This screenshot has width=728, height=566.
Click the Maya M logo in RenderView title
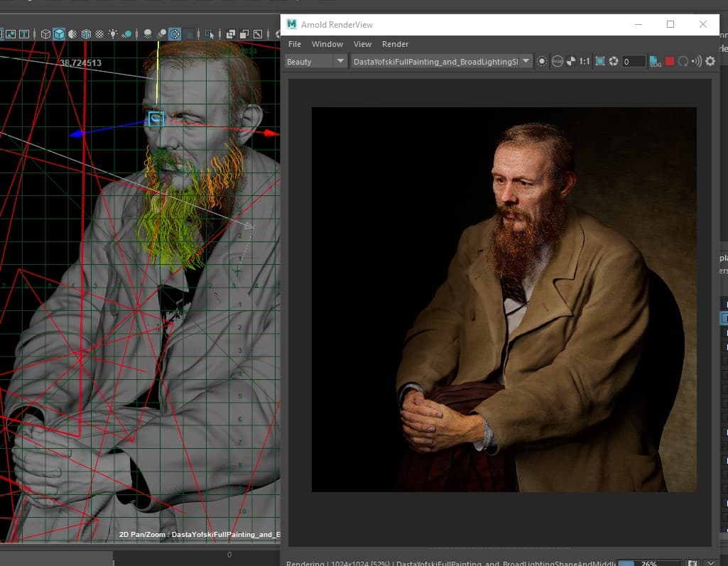[x=292, y=24]
